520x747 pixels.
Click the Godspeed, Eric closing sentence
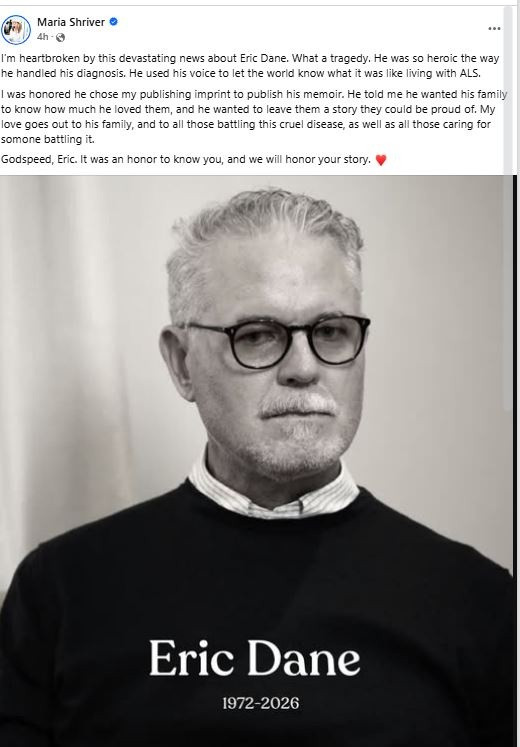pyautogui.click(x=186, y=160)
